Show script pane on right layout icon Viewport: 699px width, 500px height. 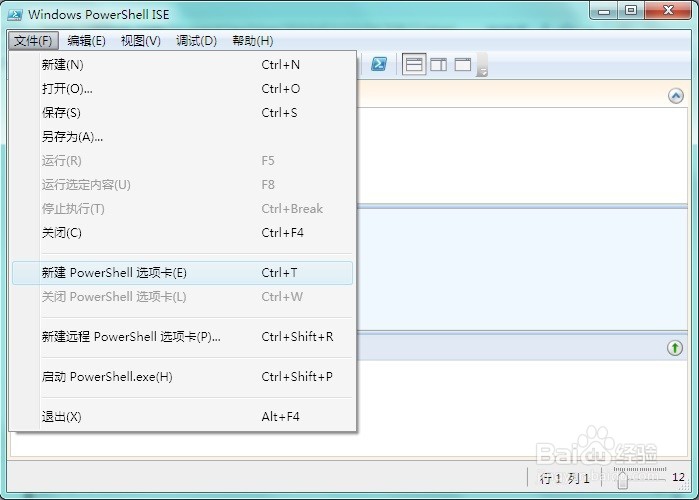pyautogui.click(x=439, y=65)
